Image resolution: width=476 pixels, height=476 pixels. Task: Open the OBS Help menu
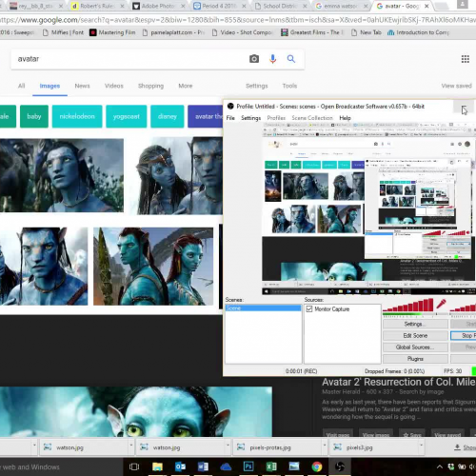click(x=345, y=118)
